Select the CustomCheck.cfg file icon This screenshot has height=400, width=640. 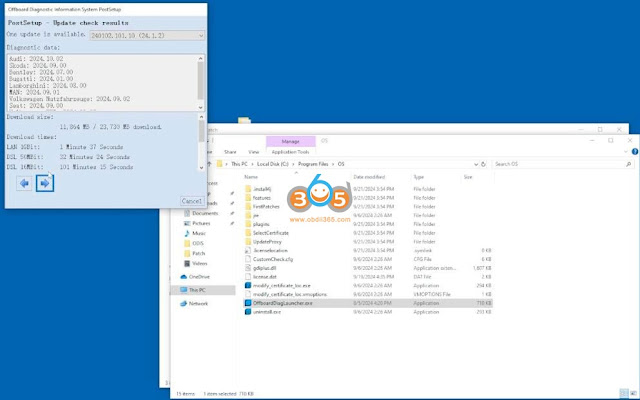pyautogui.click(x=248, y=259)
